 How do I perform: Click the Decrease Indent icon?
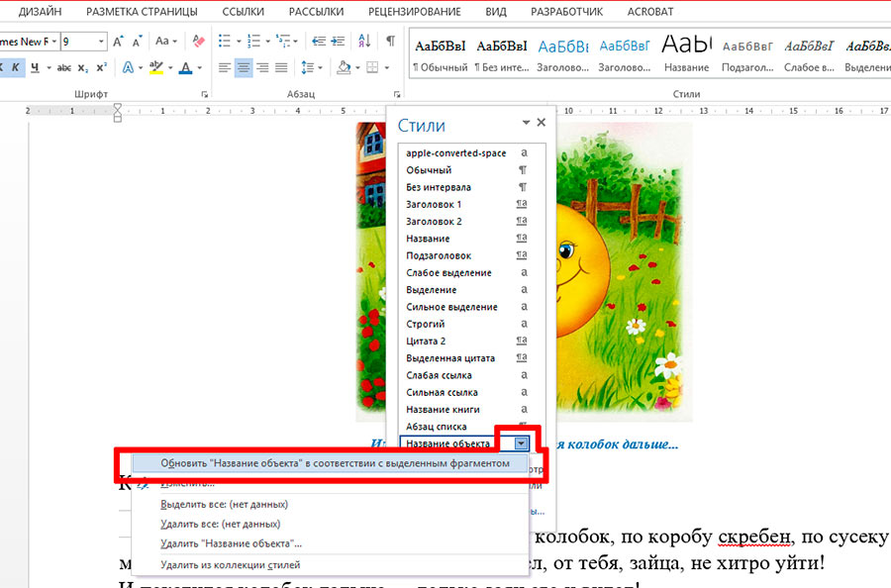pyautogui.click(x=320, y=42)
